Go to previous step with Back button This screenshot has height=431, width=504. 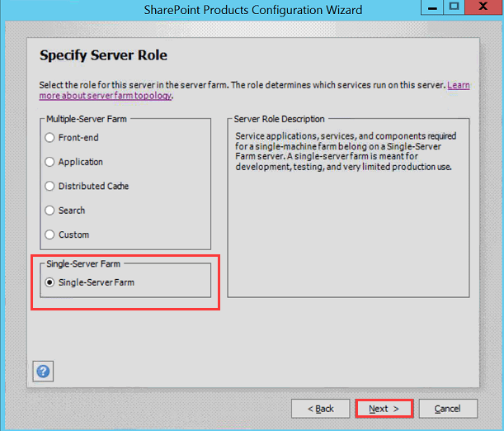pos(320,409)
